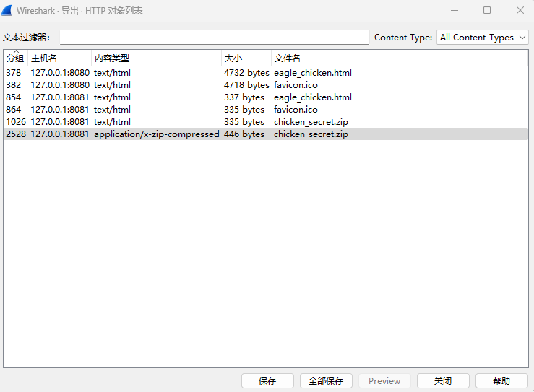
Task: Select packet 864 favicon.ico row
Action: 266,109
